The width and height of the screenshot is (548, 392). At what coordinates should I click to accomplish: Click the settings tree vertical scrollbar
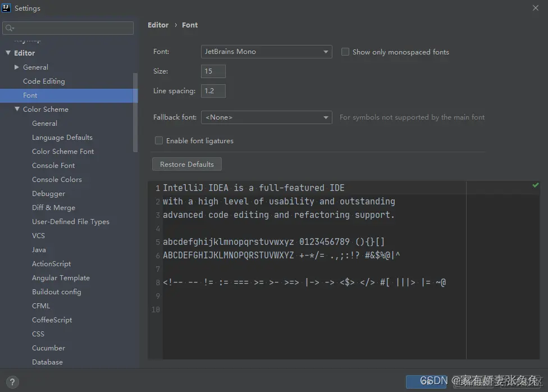tap(135, 112)
